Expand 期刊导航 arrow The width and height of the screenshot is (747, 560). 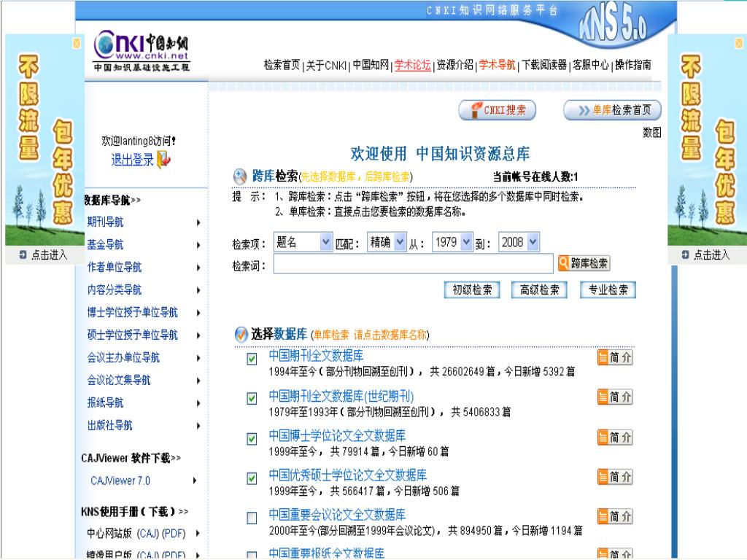198,222
